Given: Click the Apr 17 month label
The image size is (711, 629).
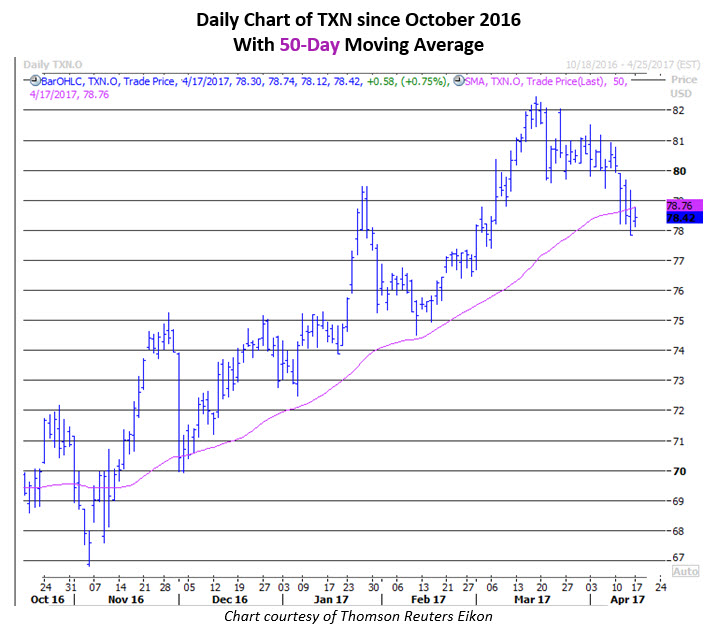Looking at the screenshot, I should [628, 600].
